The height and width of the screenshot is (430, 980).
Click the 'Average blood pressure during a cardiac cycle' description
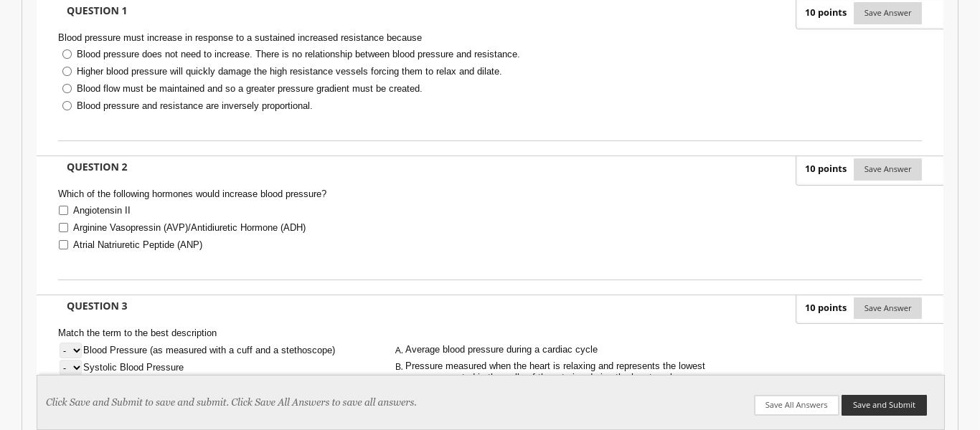501,350
